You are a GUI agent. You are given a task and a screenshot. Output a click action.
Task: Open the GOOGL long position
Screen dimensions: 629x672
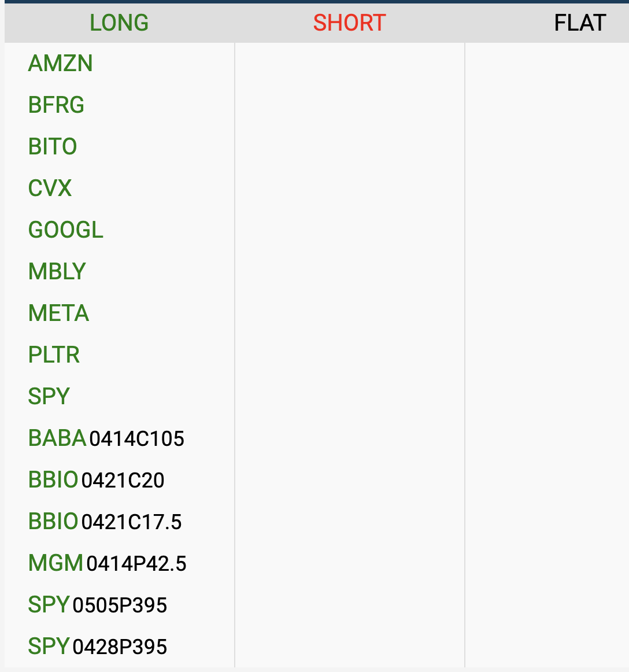tap(66, 230)
